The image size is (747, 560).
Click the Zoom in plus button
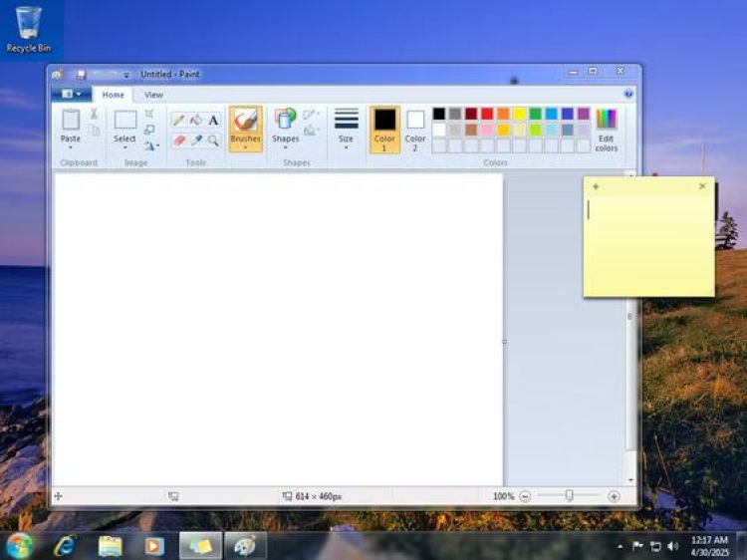614,496
